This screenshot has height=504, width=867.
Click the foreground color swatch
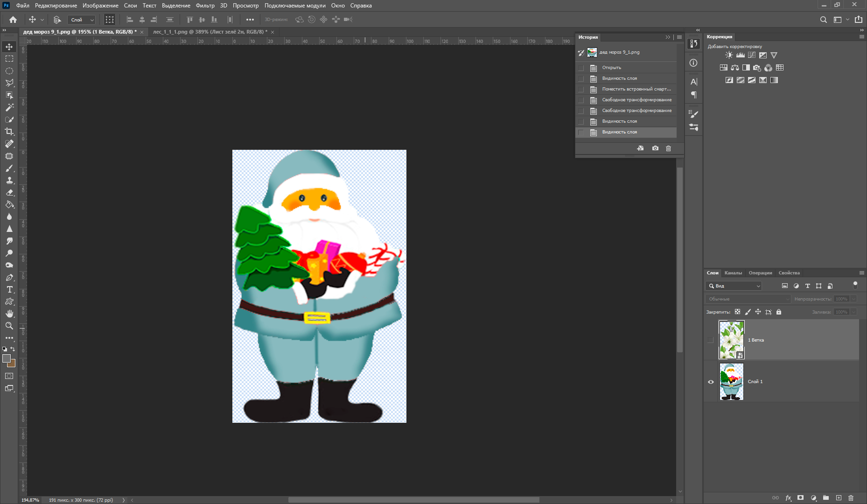point(6,358)
